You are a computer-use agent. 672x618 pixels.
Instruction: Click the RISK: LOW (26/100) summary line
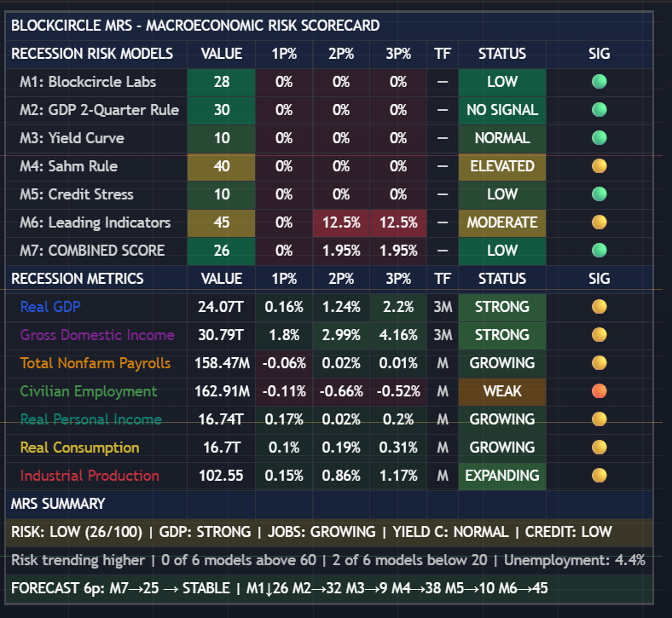tap(329, 532)
